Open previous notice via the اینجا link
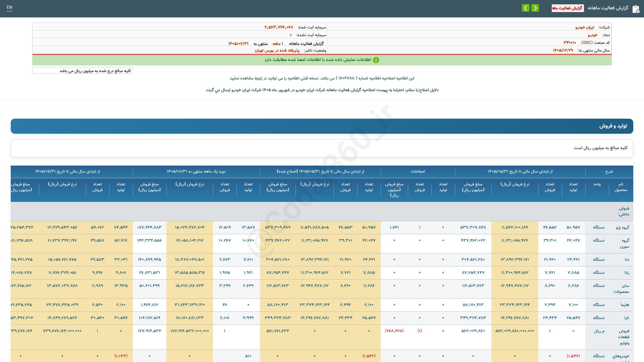 point(259,78)
